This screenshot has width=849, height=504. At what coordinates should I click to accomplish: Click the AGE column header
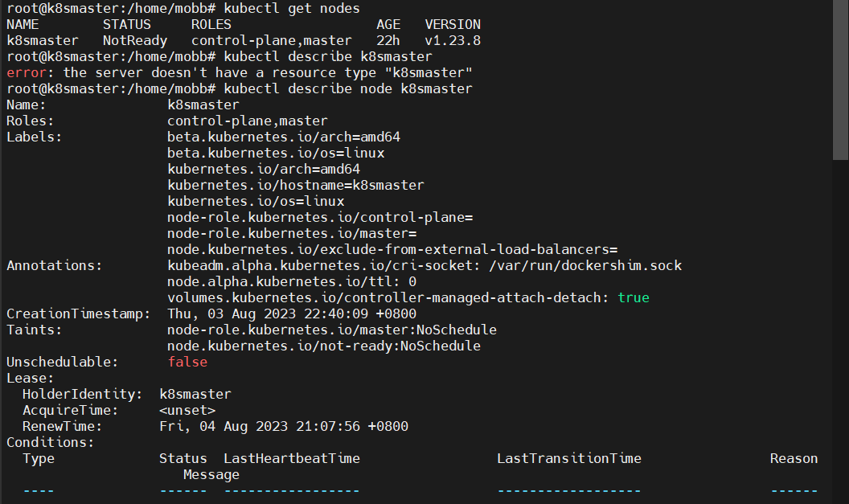click(388, 24)
